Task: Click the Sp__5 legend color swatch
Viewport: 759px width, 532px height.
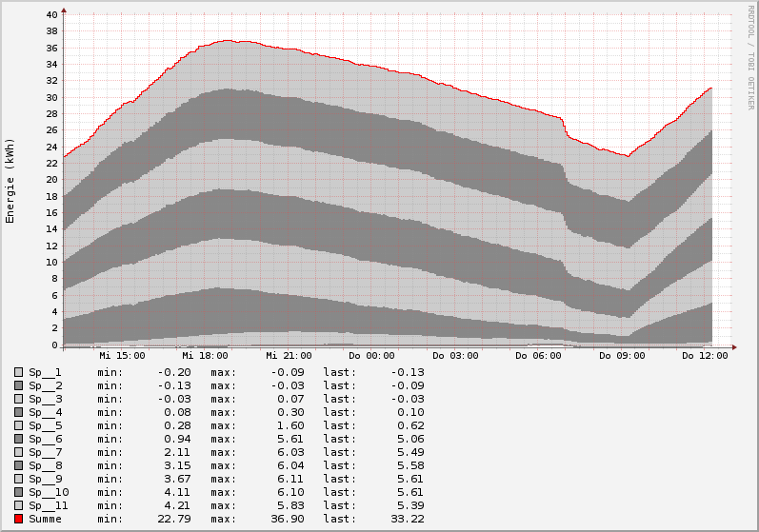Action: coord(18,425)
